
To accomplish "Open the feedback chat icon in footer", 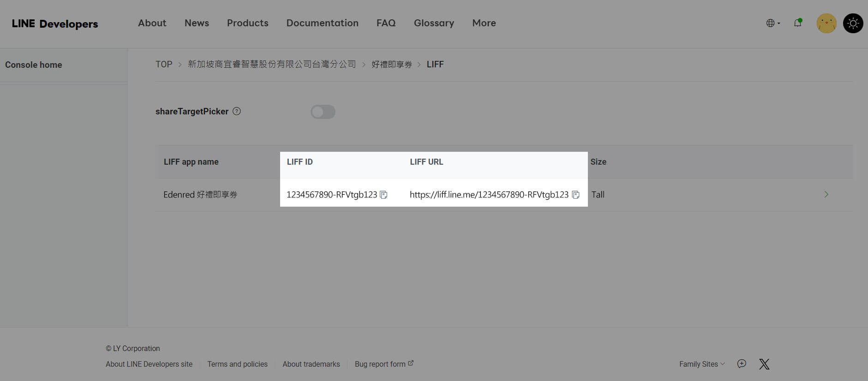I will 742,364.
